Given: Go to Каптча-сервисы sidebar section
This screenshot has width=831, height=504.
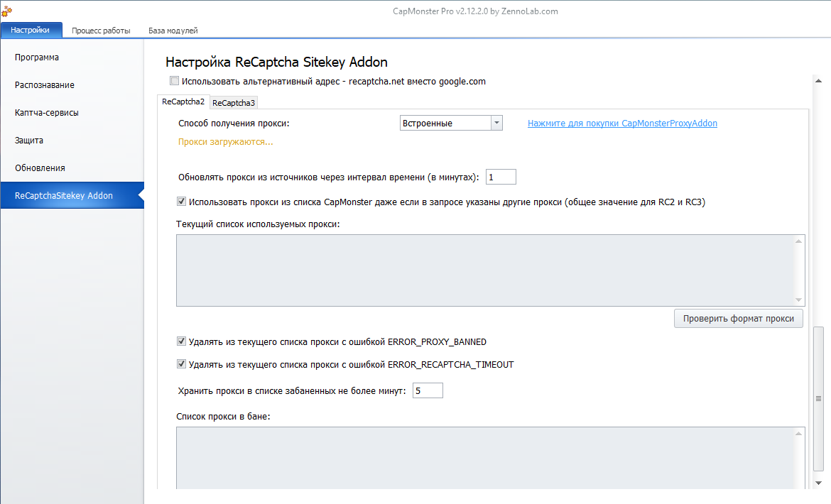Looking at the screenshot, I should 47,113.
